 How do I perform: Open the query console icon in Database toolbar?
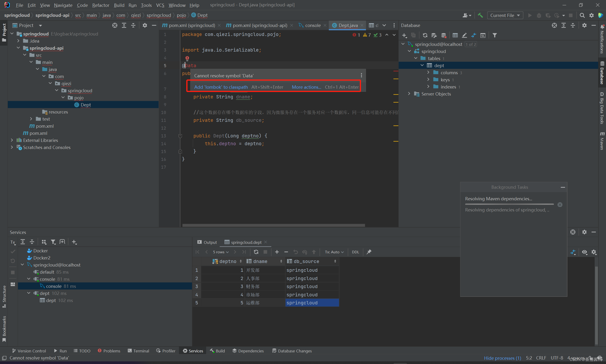pos(482,35)
